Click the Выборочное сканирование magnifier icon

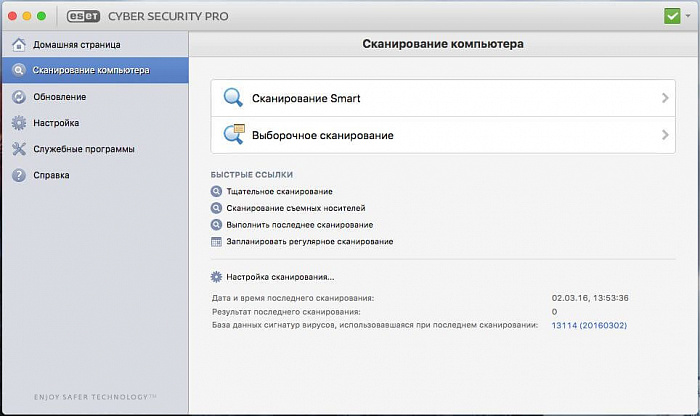coord(233,134)
